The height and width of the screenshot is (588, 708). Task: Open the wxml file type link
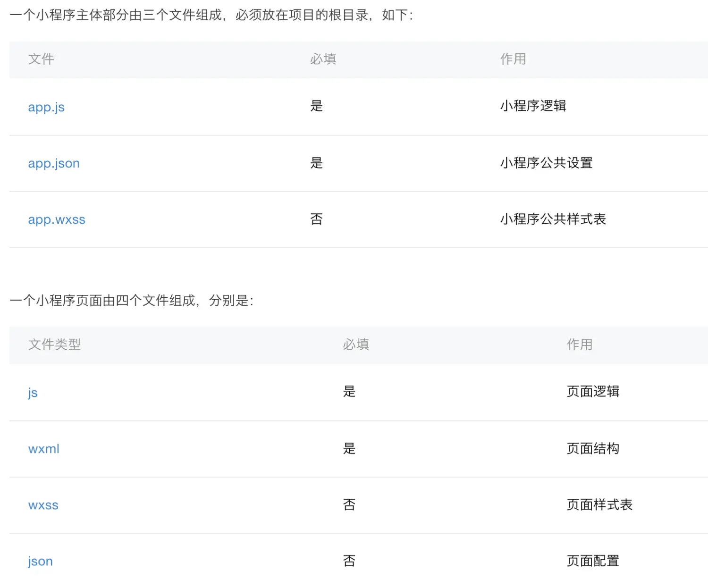44,449
